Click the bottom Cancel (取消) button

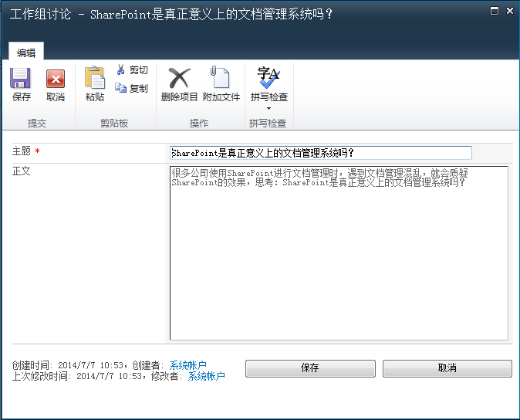pos(447,368)
